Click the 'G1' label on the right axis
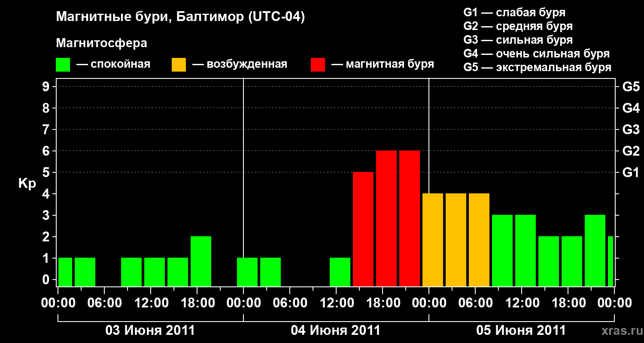 point(631,172)
